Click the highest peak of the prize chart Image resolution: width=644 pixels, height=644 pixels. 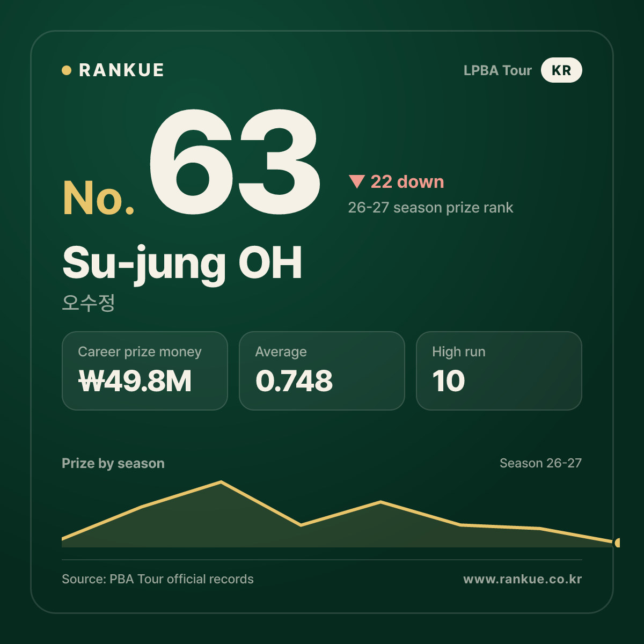[221, 482]
